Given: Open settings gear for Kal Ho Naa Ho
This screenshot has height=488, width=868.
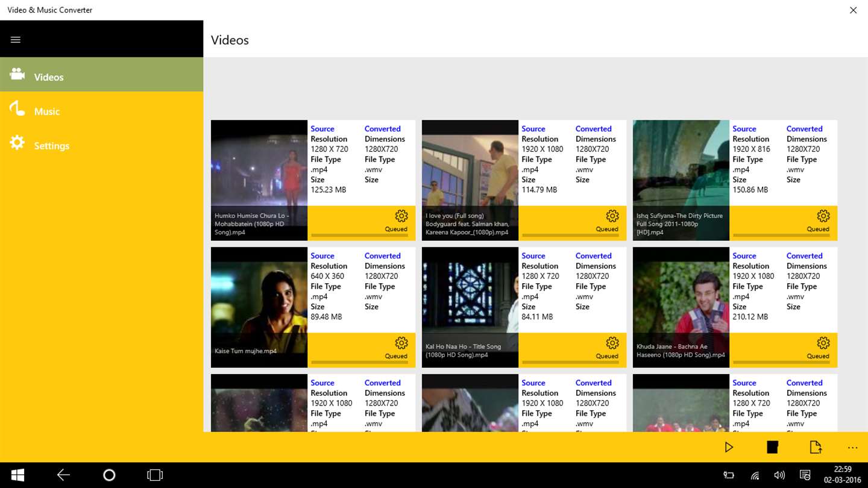Looking at the screenshot, I should tap(612, 343).
